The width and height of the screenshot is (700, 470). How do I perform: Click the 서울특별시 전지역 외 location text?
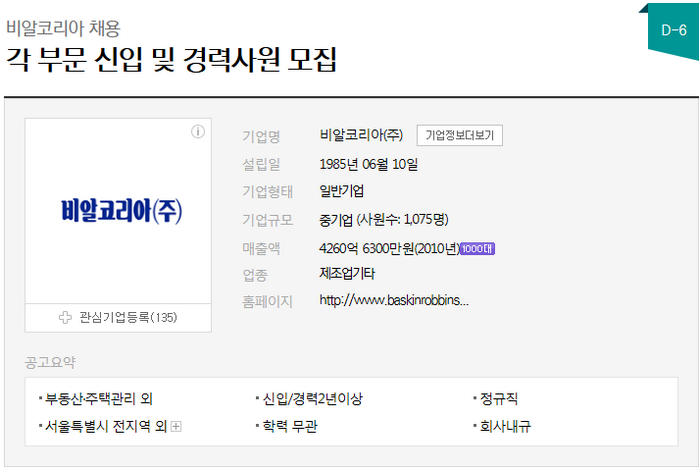[106, 427]
